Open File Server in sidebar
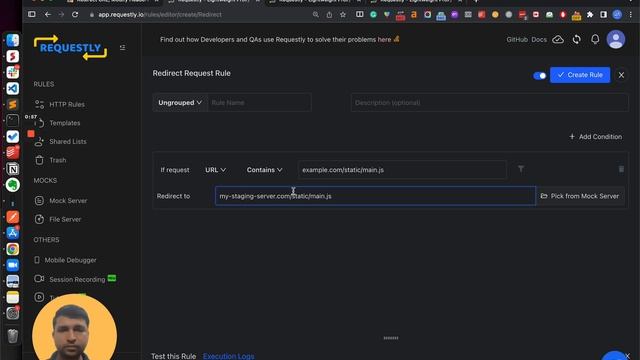Viewport: 640px width, 360px height. click(x=58, y=220)
